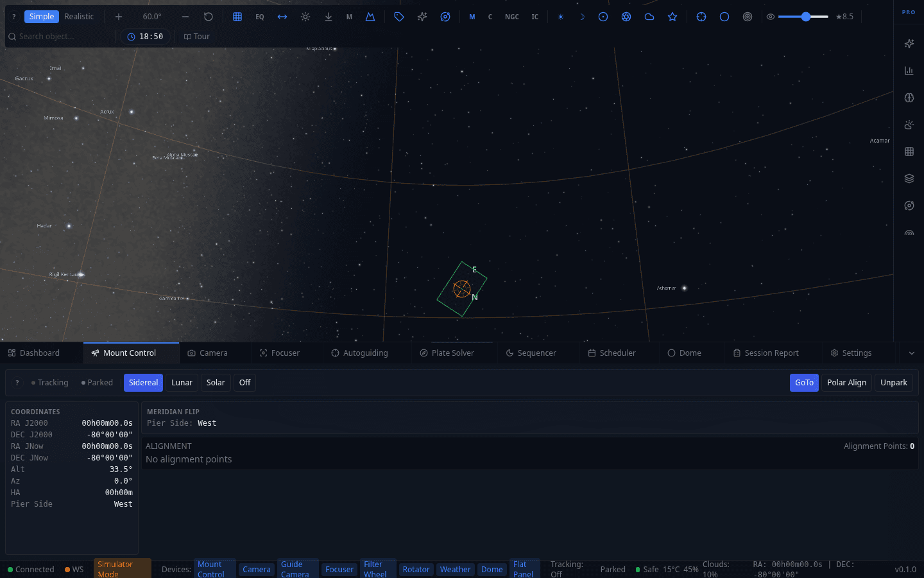The width and height of the screenshot is (924, 578).
Task: Click the camera aperture icon
Action: (x=626, y=17)
